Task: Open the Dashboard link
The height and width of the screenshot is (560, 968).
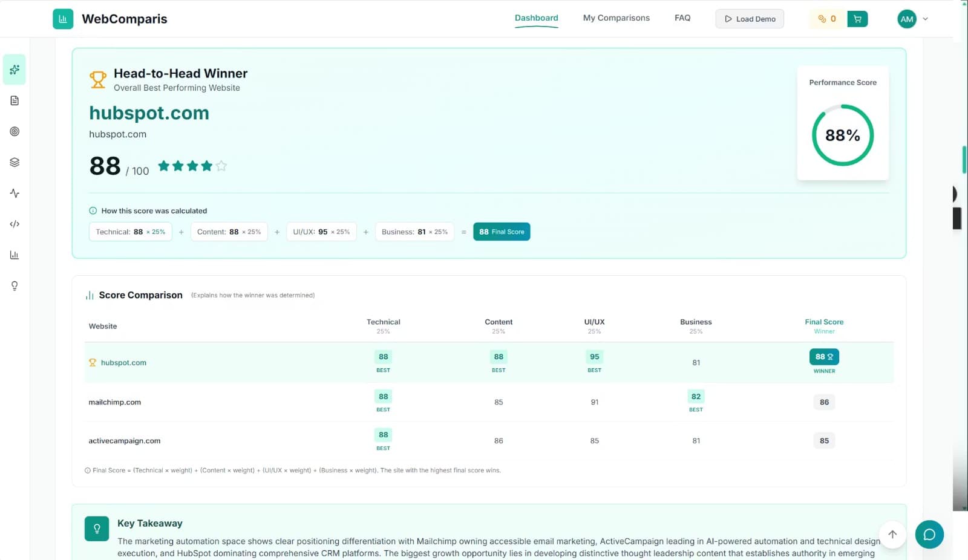Action: 536,18
